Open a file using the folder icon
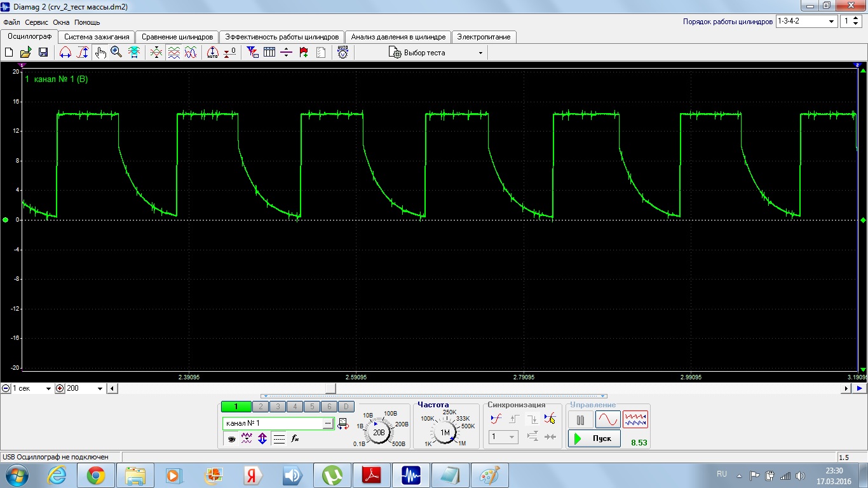This screenshot has height=488, width=868. [x=26, y=53]
